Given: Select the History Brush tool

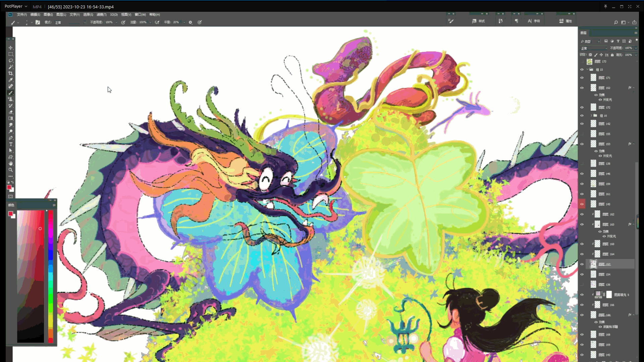Looking at the screenshot, I should coord(11,106).
